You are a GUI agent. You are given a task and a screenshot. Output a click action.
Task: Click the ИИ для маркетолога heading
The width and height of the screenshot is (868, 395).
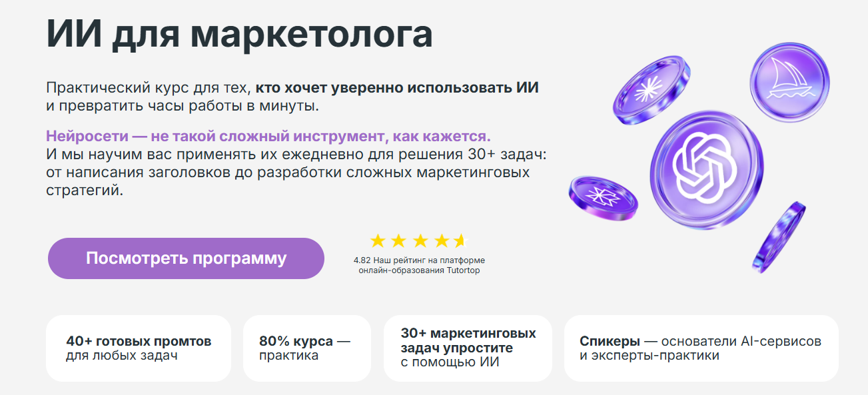click(240, 32)
